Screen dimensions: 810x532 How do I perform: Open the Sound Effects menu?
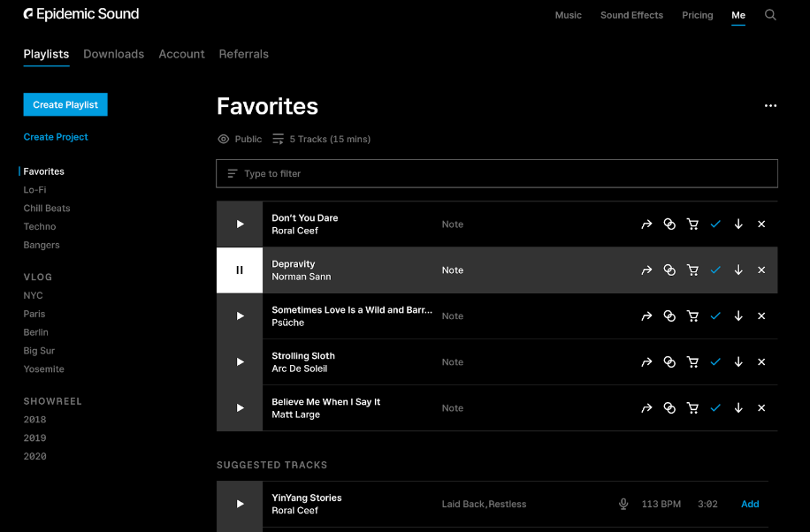631,15
